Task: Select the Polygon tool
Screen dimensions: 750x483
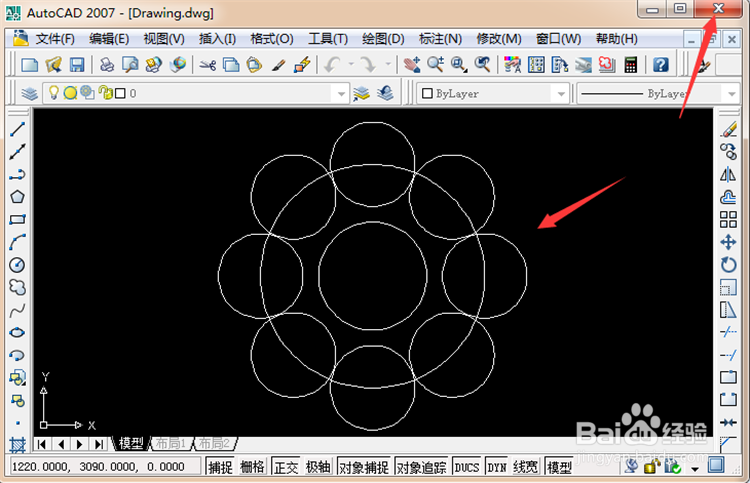Action: (18, 197)
